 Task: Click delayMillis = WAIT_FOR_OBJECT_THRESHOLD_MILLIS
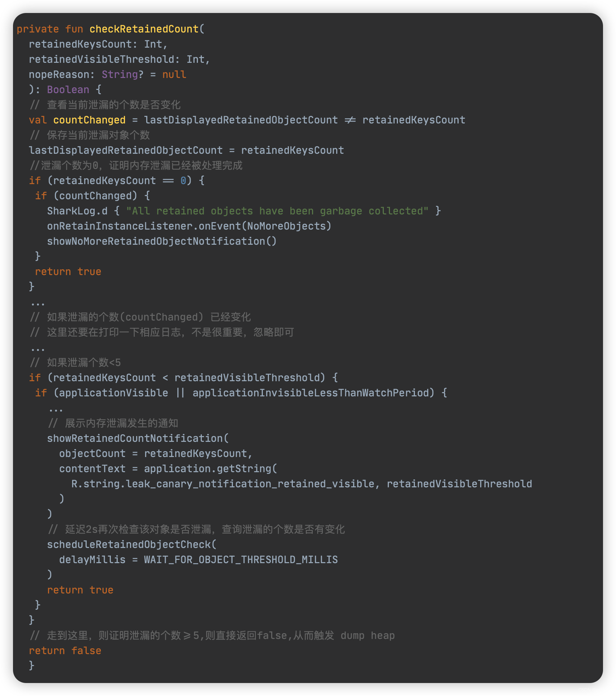[x=199, y=560]
